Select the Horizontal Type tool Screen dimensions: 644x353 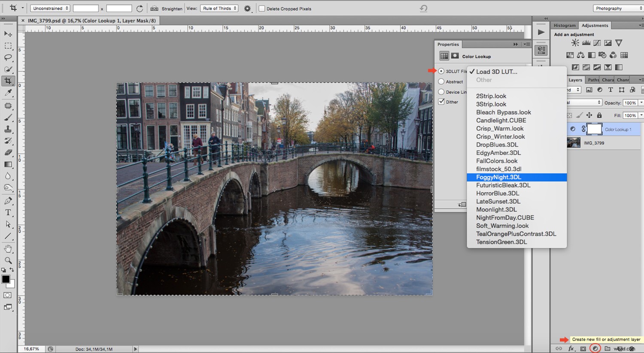pos(9,212)
